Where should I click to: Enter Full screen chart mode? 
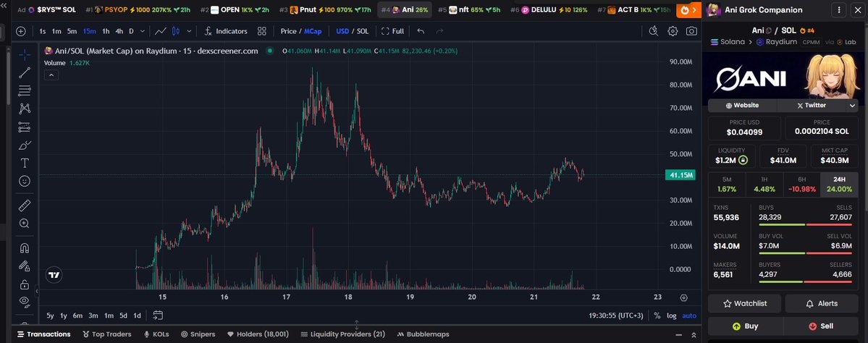[392, 31]
